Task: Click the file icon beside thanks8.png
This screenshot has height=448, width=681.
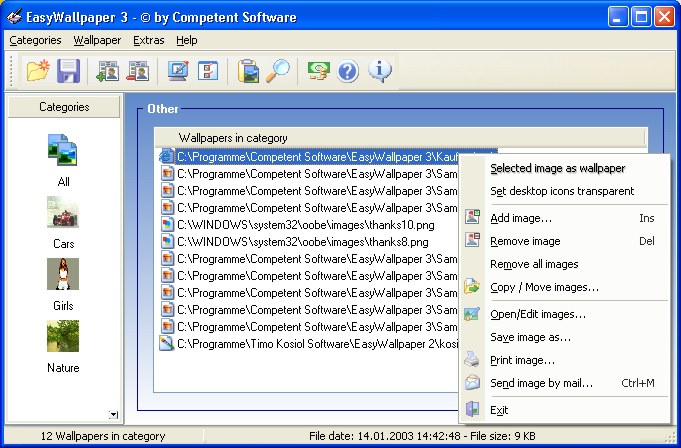Action: click(167, 242)
